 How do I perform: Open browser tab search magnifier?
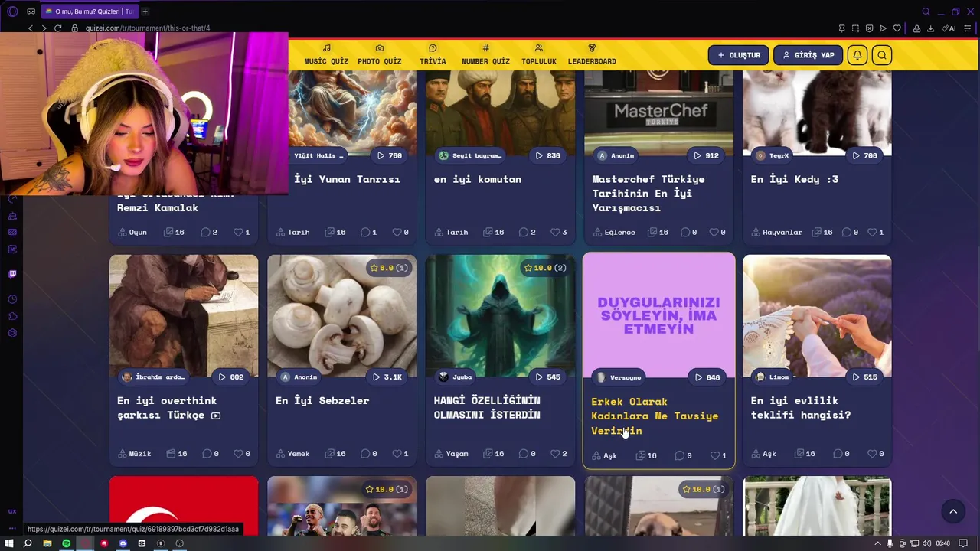click(x=926, y=11)
